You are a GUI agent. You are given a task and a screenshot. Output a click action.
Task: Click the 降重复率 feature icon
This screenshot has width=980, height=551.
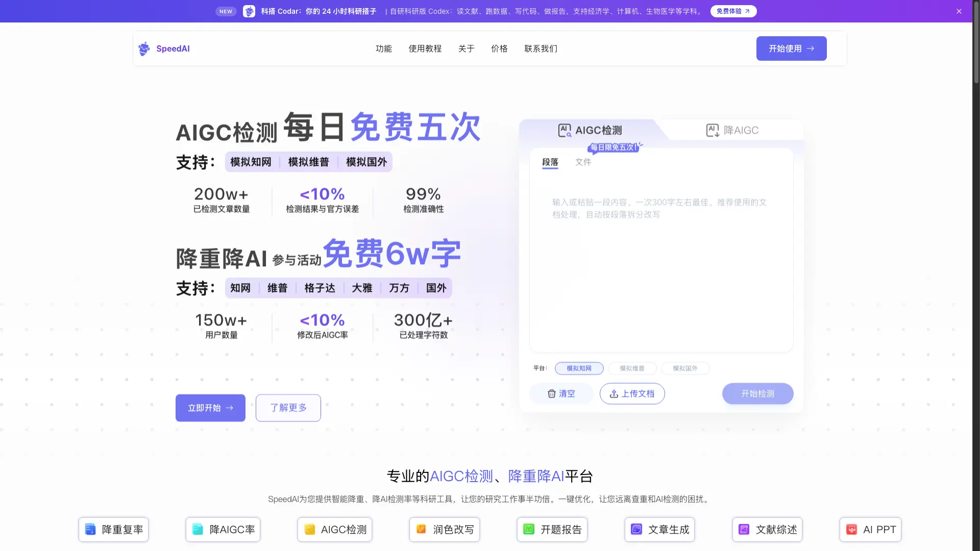click(x=90, y=530)
